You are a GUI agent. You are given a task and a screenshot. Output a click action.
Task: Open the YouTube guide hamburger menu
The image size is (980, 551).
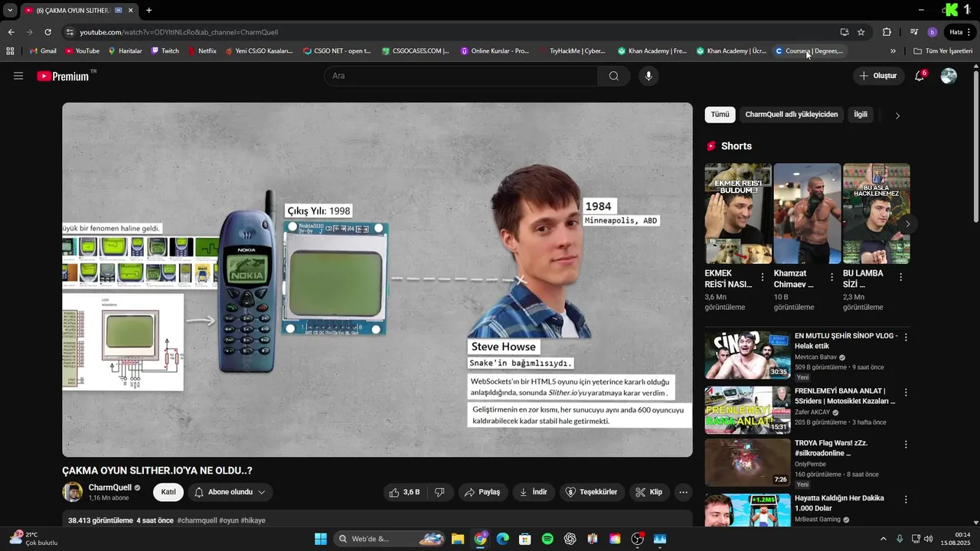point(18,76)
